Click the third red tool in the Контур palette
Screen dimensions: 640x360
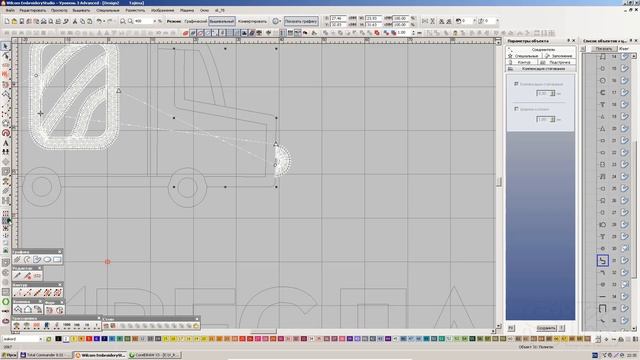coord(38,292)
